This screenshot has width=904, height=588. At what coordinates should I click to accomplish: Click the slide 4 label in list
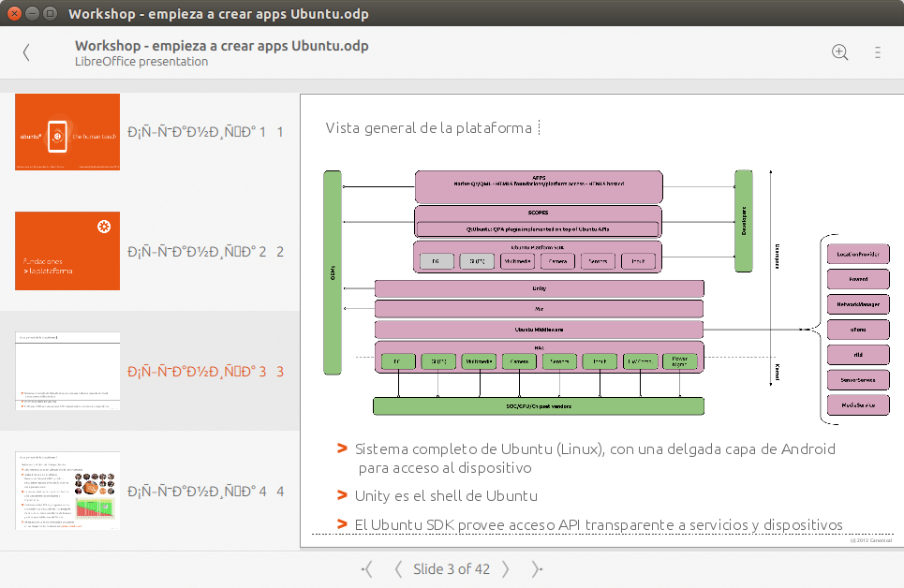[204, 492]
